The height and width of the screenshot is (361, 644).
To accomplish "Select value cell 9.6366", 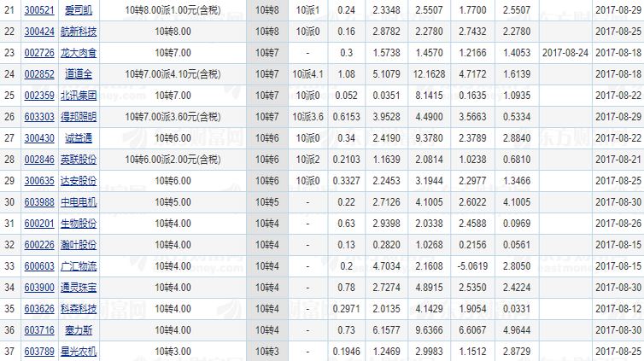I will (x=429, y=330).
